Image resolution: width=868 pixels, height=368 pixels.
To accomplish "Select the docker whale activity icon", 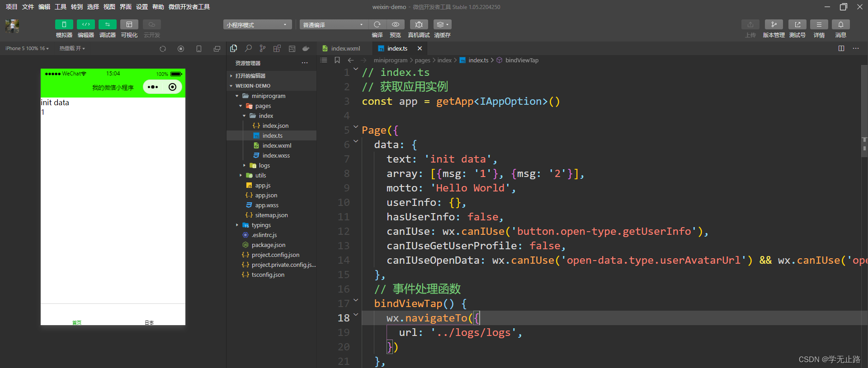I will (x=306, y=48).
